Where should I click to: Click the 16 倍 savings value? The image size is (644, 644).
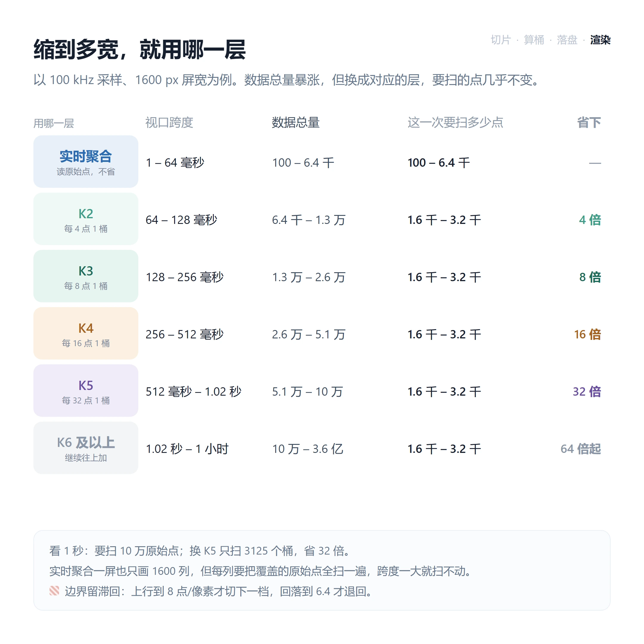click(587, 334)
